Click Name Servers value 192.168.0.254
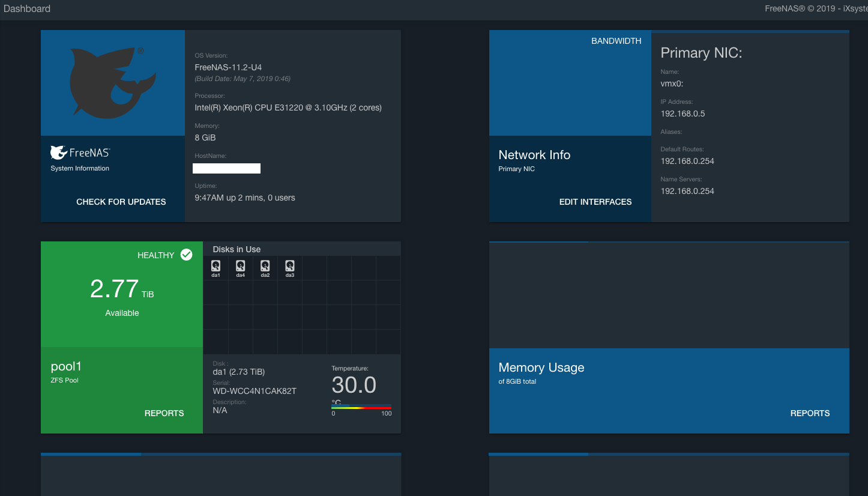 pos(687,191)
